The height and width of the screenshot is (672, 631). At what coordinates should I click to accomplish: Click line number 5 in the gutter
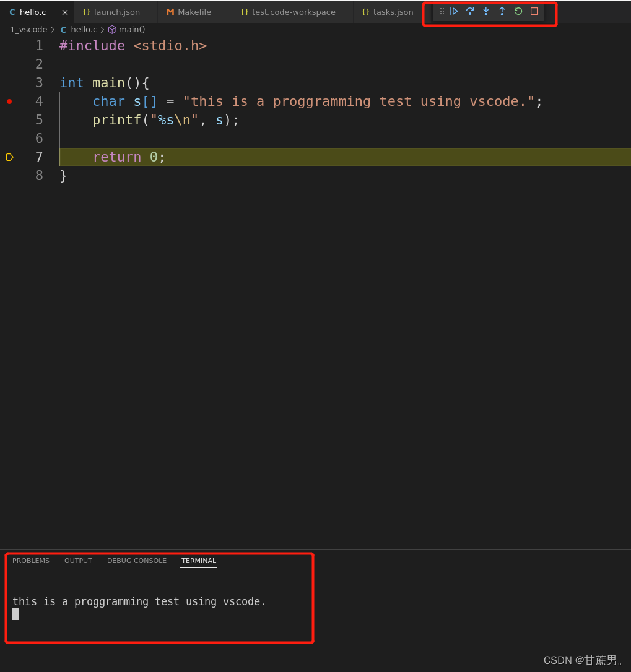tap(39, 120)
